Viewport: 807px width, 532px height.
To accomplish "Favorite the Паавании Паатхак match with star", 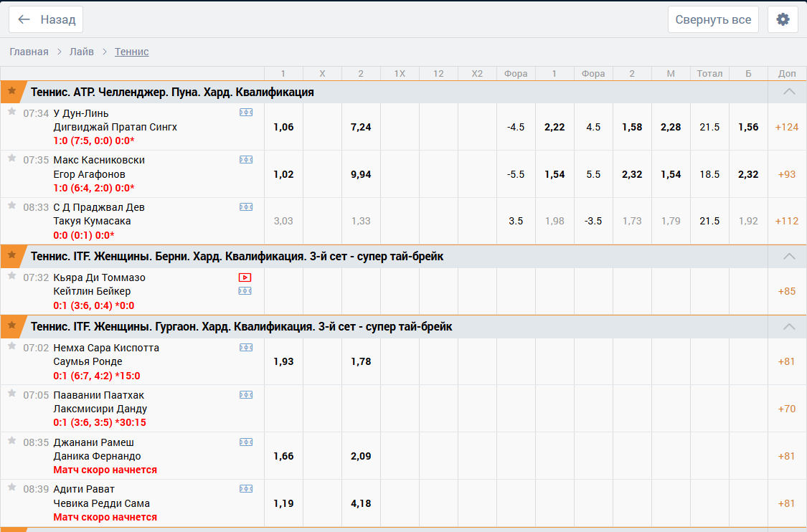I will pos(11,394).
